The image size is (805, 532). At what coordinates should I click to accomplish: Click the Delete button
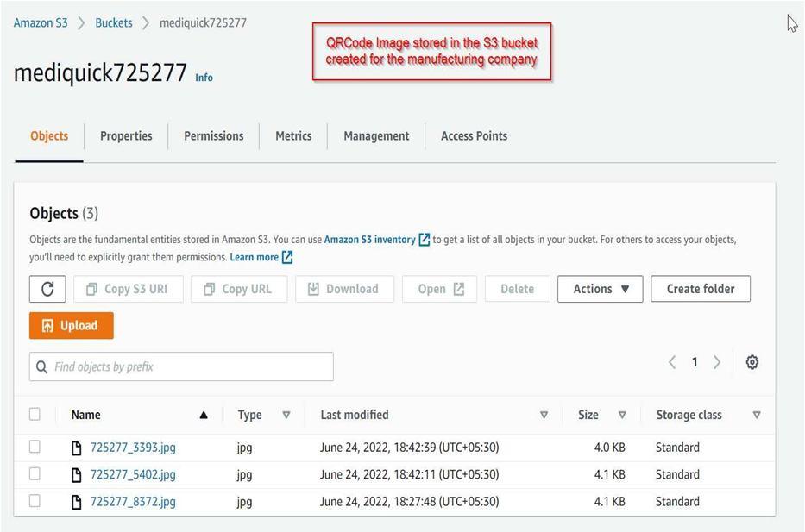point(518,289)
